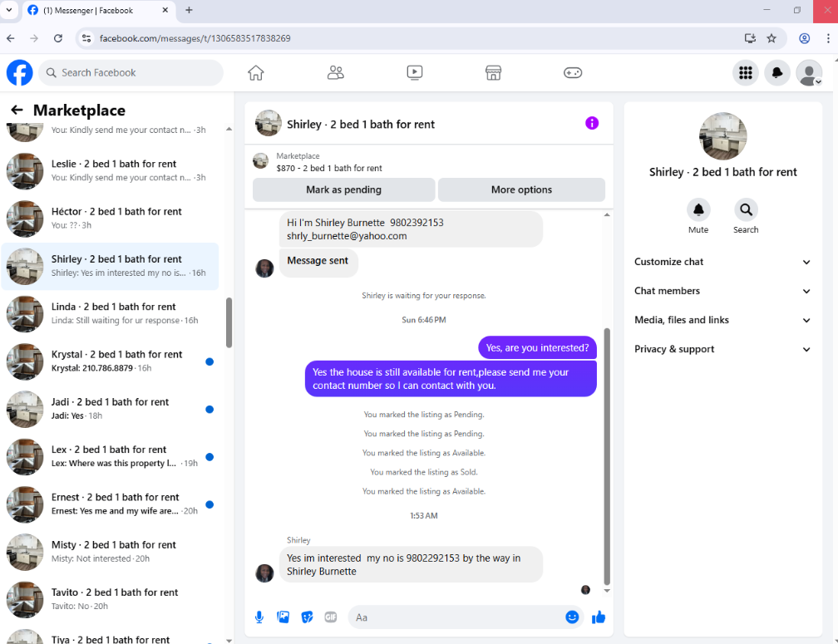Open Lex's conversation about property location
The image size is (838, 644).
(110, 456)
